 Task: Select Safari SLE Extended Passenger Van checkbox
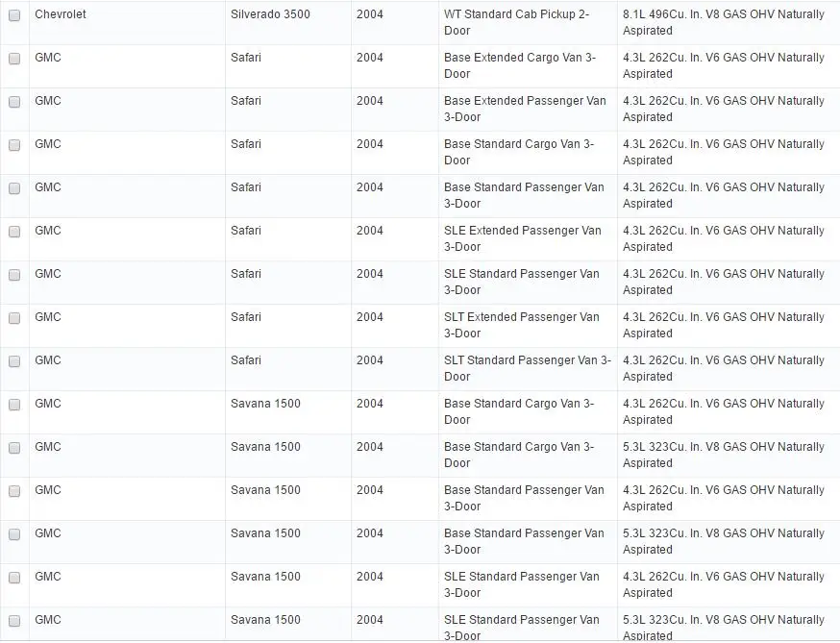[14, 232]
